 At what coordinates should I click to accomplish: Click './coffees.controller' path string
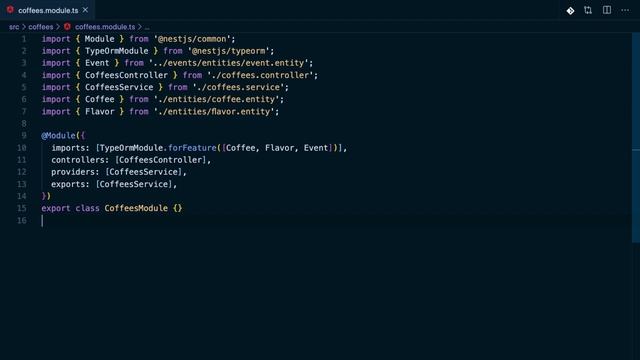(x=260, y=75)
